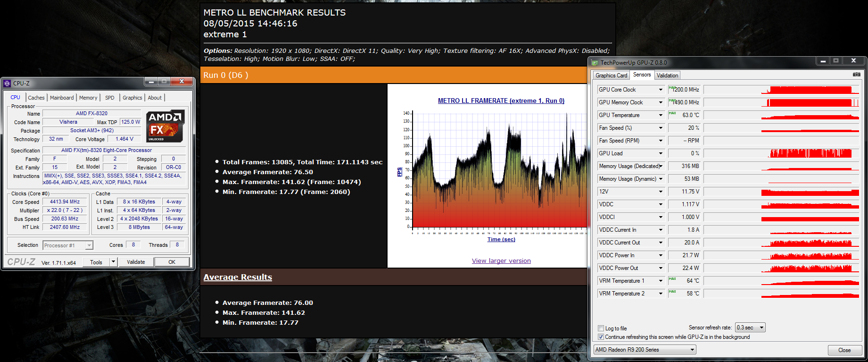Open the Memory Usage (Dedicated) dropdown

coord(661,166)
